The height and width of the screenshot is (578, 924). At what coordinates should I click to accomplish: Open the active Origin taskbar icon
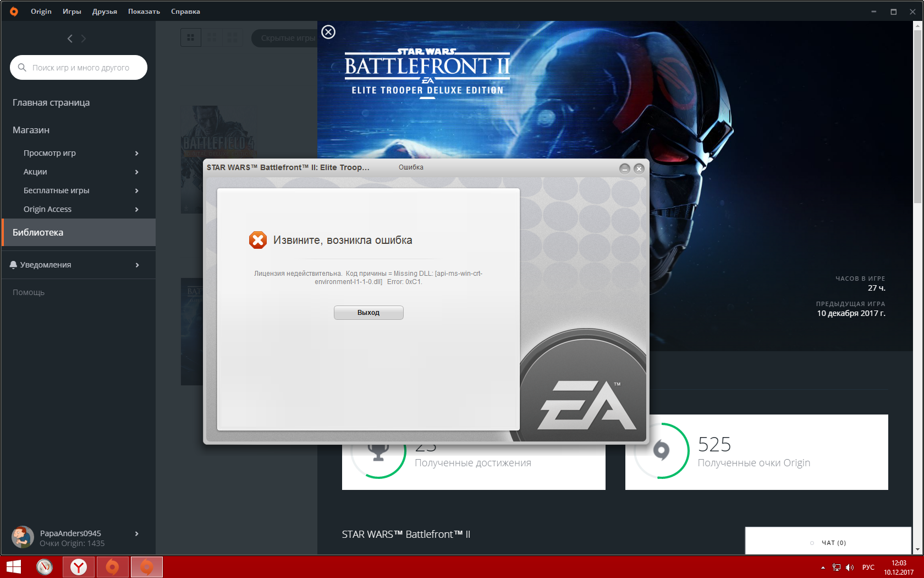147,567
